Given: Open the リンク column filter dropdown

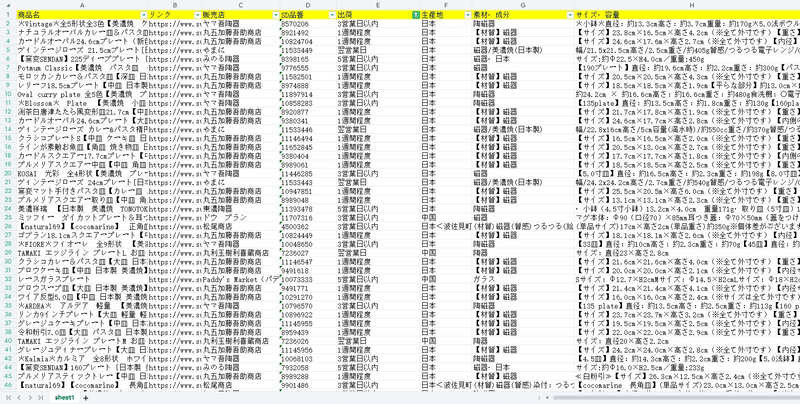Looking at the screenshot, I should point(197,15).
